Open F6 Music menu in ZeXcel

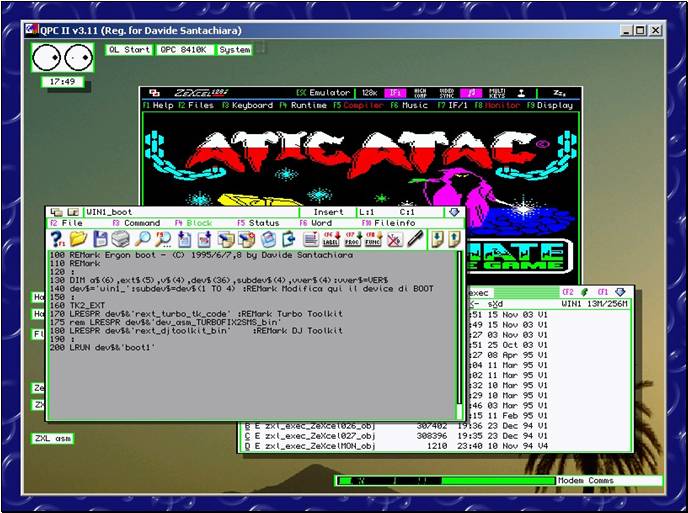click(409, 105)
